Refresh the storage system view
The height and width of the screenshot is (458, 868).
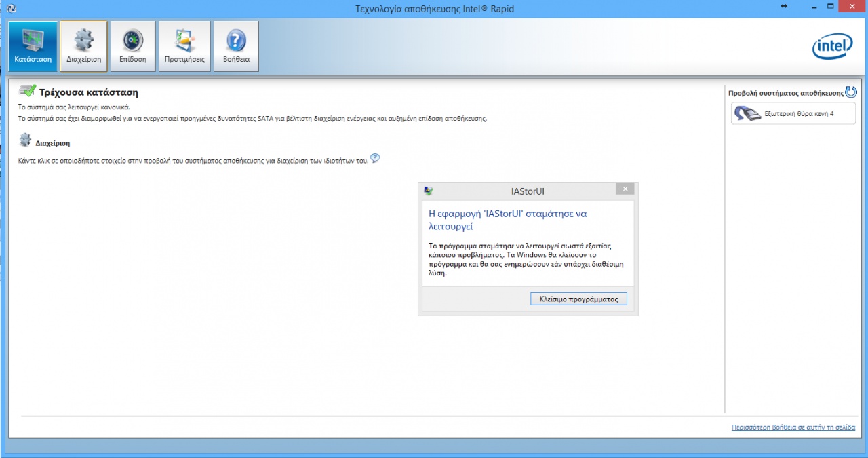(851, 92)
